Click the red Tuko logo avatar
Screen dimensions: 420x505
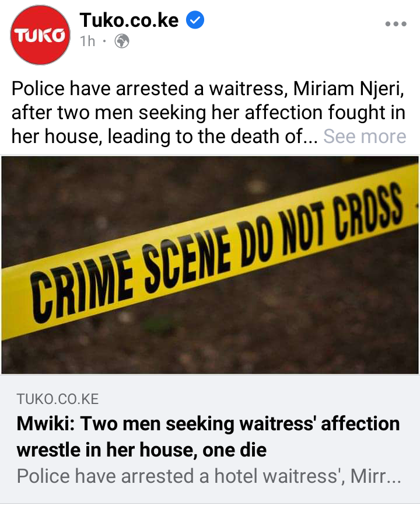coord(40,35)
